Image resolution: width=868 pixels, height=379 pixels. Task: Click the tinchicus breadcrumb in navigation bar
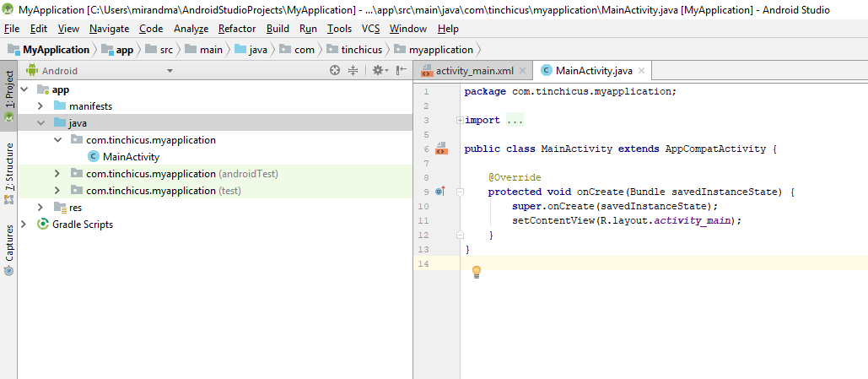click(360, 50)
